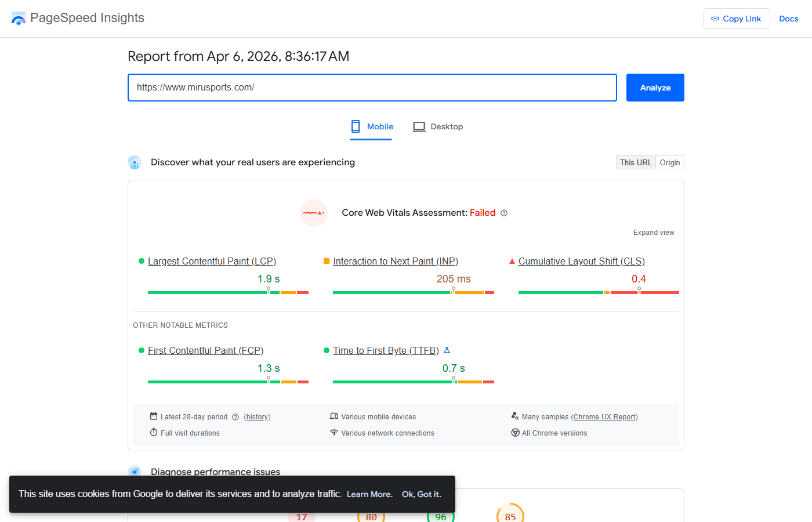Open Interaction to Next Paint (INP) link
This screenshot has height=522, width=812.
[x=396, y=261]
